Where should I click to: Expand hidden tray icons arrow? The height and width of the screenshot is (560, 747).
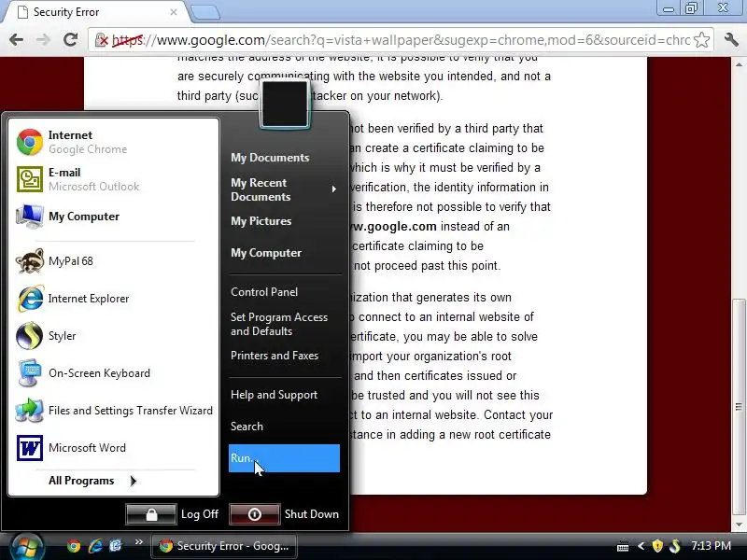tap(641, 546)
